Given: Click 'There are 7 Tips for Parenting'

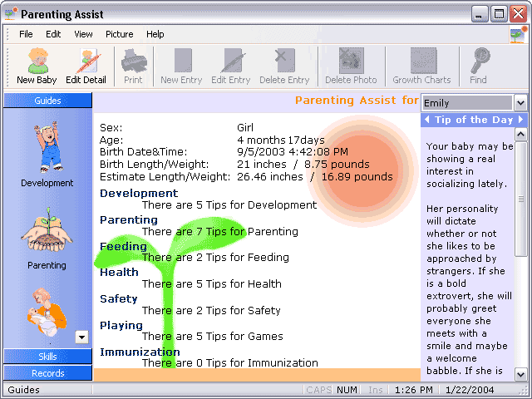Looking at the screenshot, I should [219, 231].
